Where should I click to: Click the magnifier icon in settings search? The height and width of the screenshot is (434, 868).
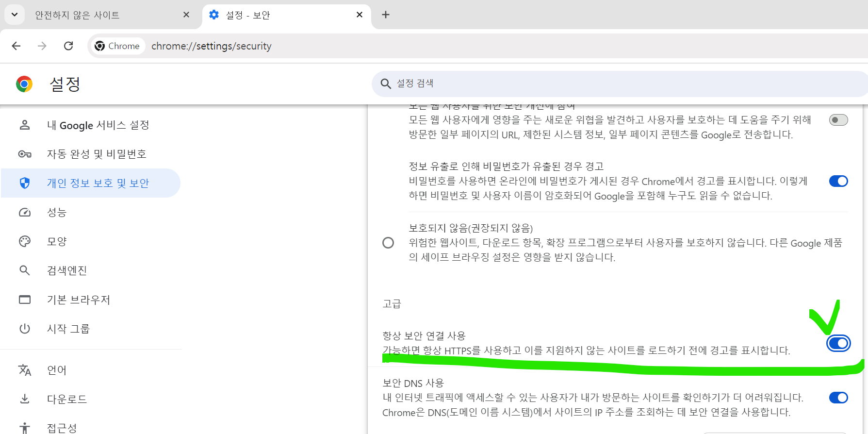click(x=386, y=83)
